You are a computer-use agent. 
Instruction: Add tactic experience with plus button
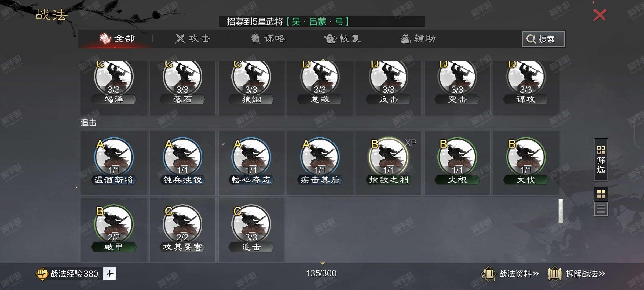click(109, 274)
